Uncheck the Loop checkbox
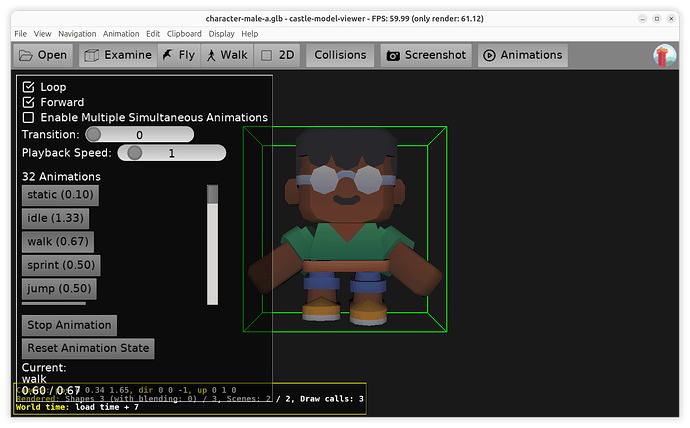The width and height of the screenshot is (690, 428). point(28,87)
